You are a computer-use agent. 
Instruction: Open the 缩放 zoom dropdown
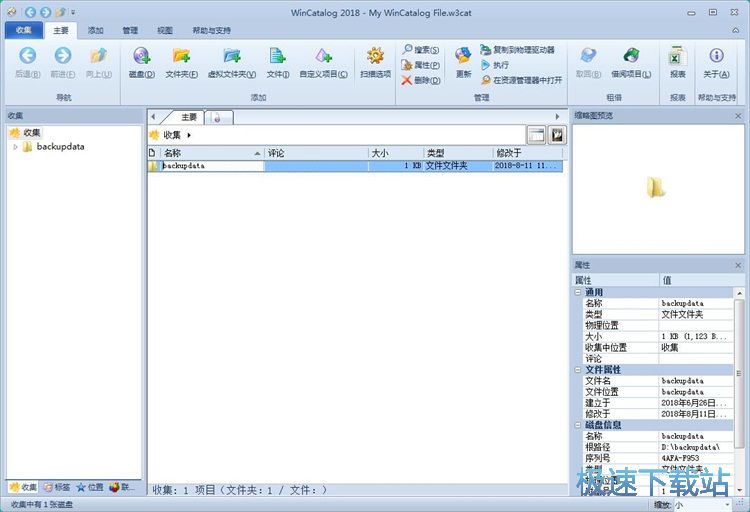pos(727,505)
